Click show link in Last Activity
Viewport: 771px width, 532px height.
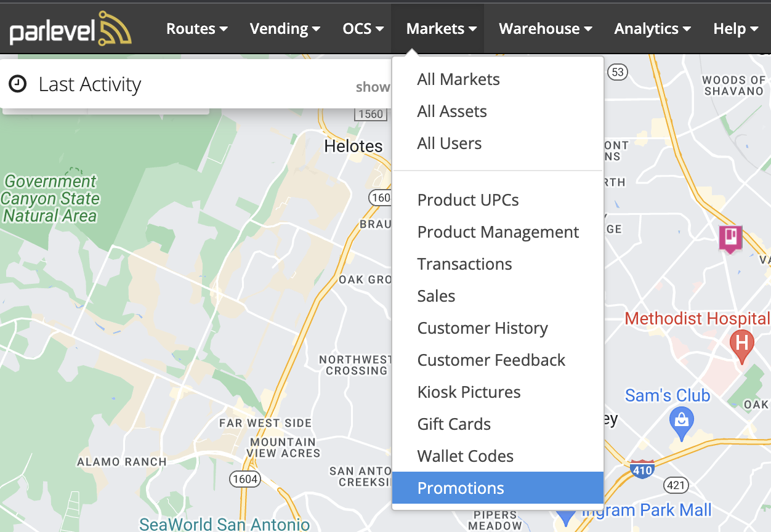pyautogui.click(x=373, y=87)
